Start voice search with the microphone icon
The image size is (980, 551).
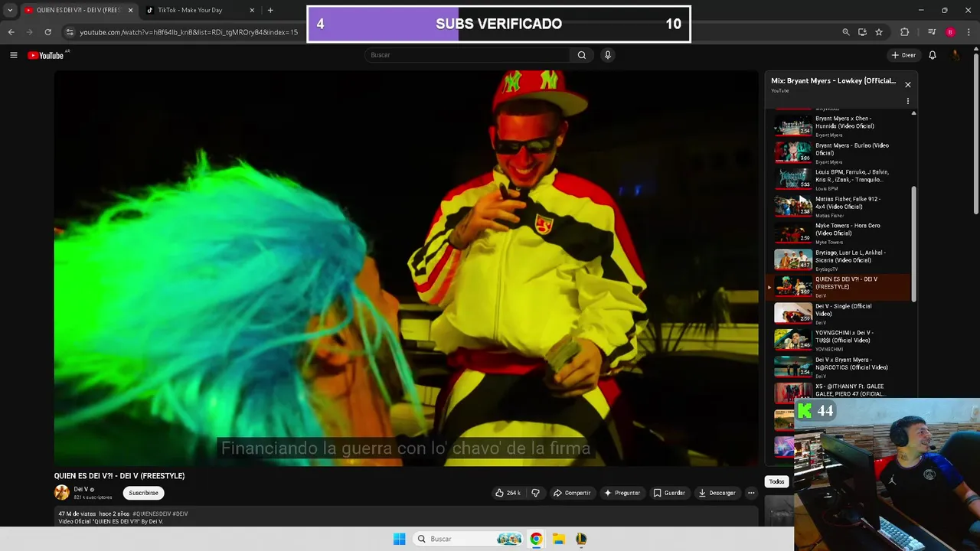608,55
